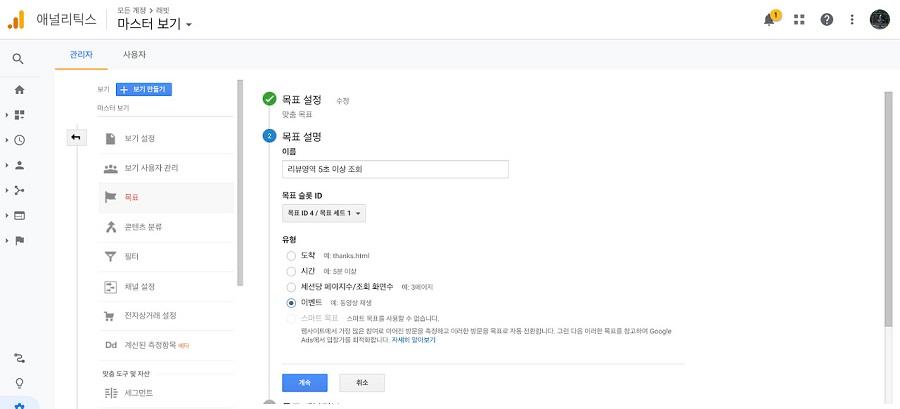The width and height of the screenshot is (900, 409).
Task: Select the 시간 radio option
Action: coord(291,271)
